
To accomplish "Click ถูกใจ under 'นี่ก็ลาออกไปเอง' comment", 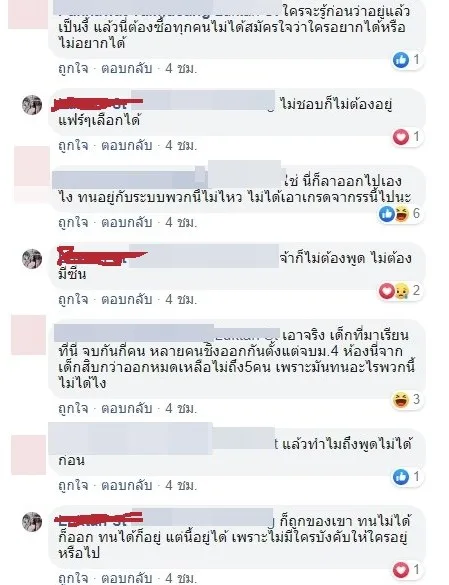I will (73, 222).
